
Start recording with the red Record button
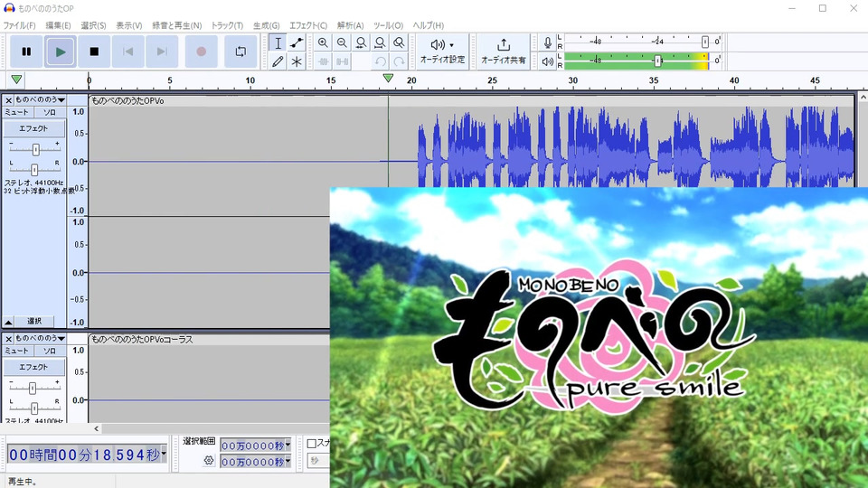point(201,52)
